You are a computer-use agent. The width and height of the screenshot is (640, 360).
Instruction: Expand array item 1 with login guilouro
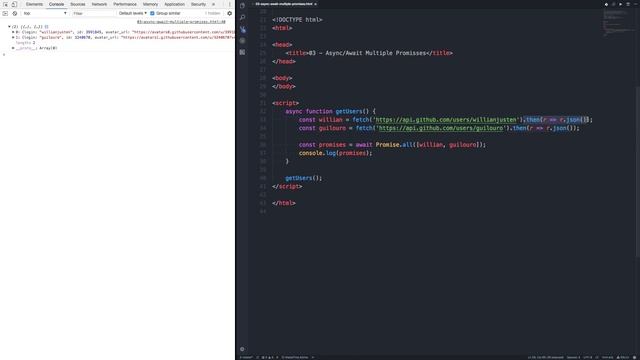pyautogui.click(x=13, y=37)
